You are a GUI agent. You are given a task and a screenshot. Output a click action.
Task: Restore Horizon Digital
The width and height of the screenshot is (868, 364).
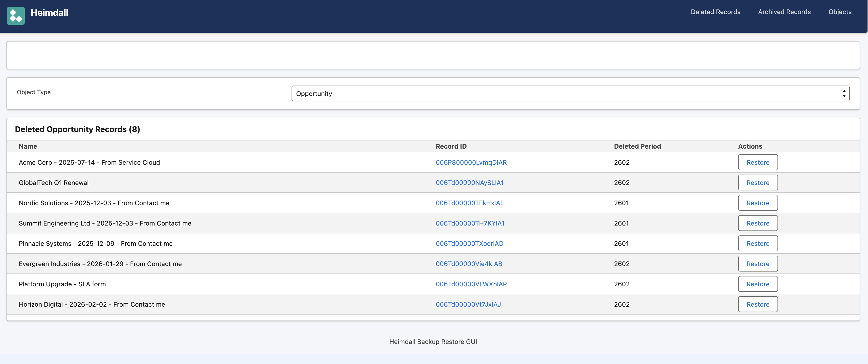tap(757, 304)
